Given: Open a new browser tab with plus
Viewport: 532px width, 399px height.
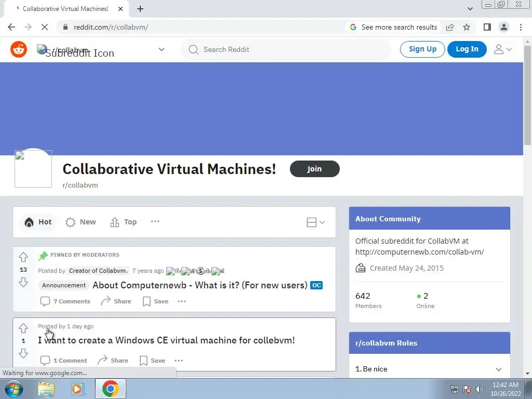Looking at the screenshot, I should pyautogui.click(x=140, y=9).
